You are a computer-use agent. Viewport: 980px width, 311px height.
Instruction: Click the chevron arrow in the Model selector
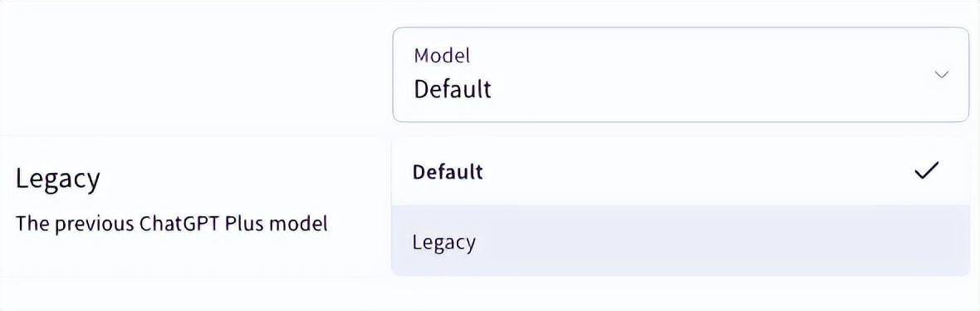point(941,75)
